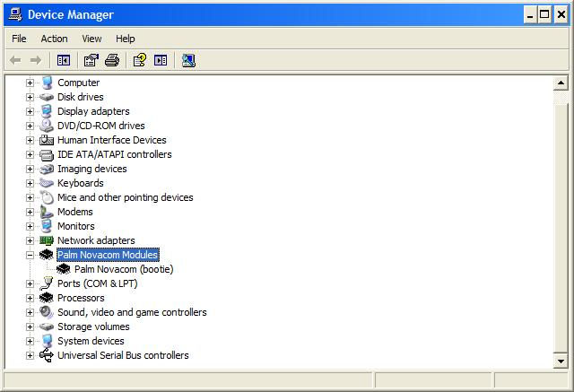Minimize the Device Manager window
The image size is (574, 392).
coord(530,14)
